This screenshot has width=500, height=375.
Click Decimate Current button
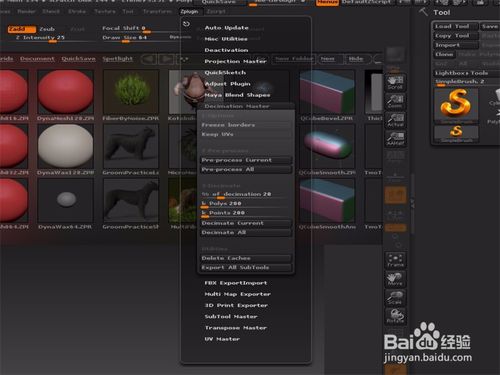pyautogui.click(x=246, y=223)
